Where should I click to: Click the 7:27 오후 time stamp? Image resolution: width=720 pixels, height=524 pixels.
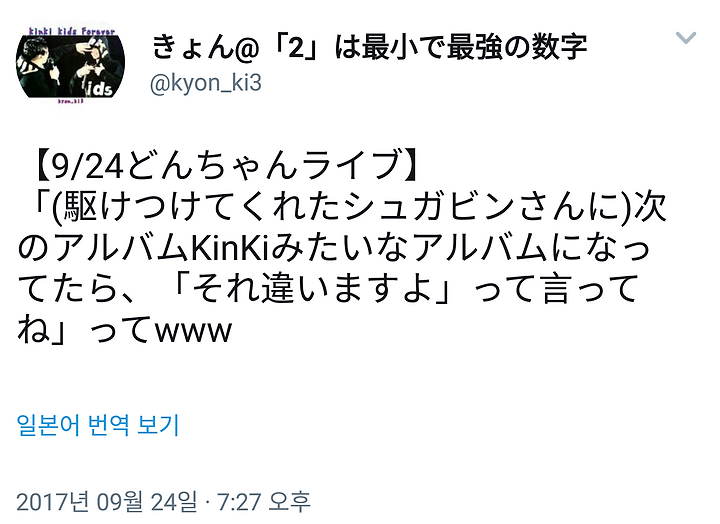tap(264, 501)
